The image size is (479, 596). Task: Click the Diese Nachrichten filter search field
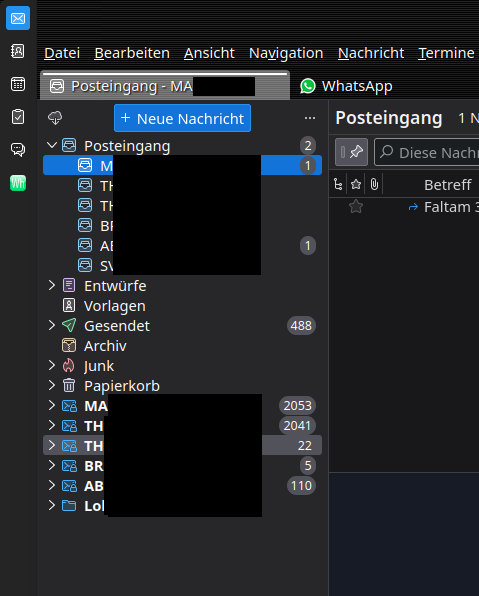tap(427, 152)
